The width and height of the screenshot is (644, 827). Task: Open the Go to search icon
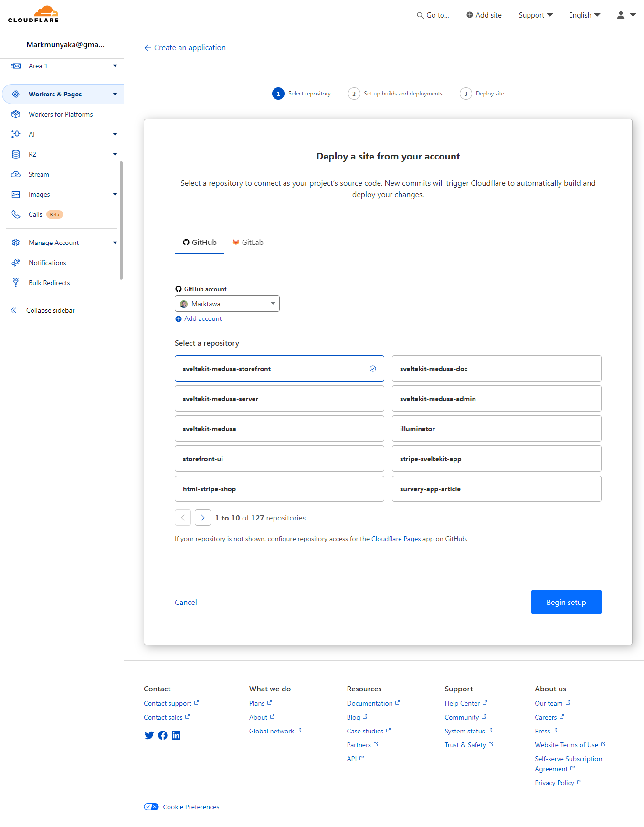420,15
